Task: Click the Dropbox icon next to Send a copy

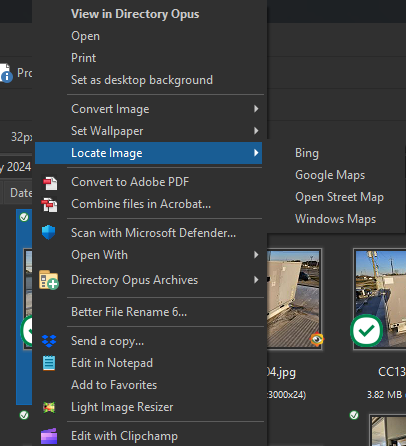Action: point(49,341)
